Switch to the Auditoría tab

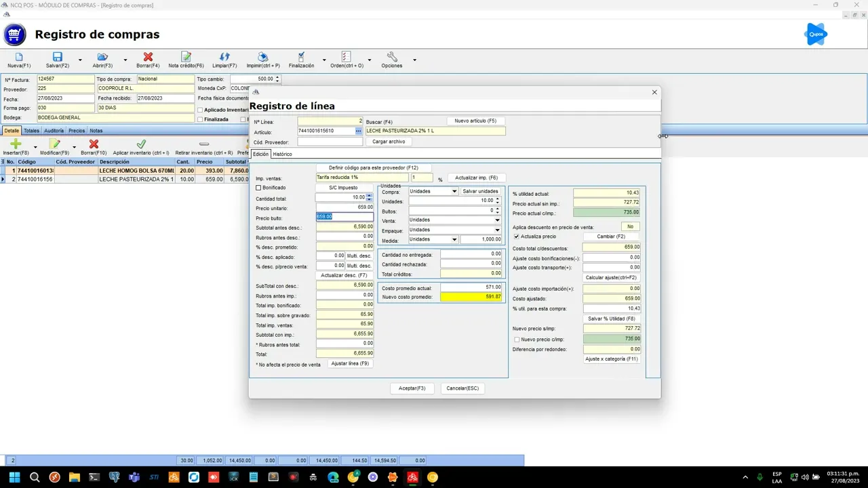[x=54, y=131]
